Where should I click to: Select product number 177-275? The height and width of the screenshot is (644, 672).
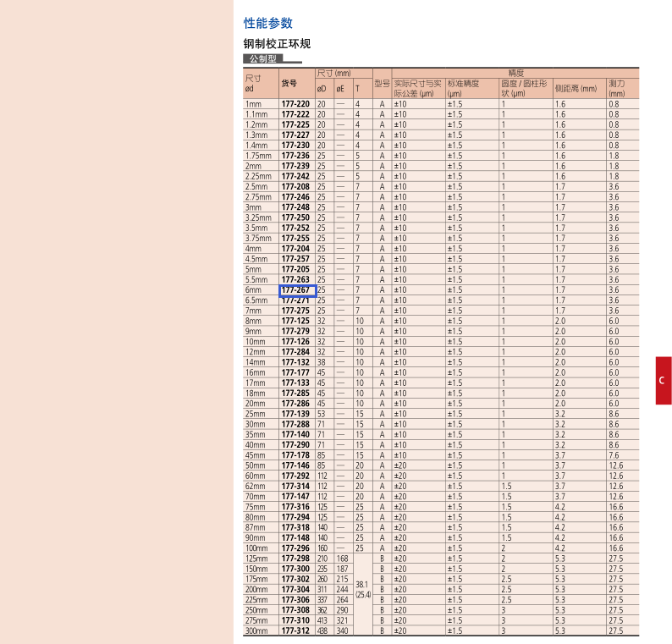point(295,311)
